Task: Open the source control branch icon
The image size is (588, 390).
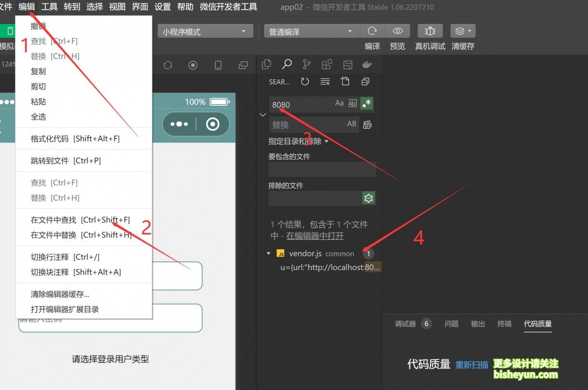Action: point(307,64)
